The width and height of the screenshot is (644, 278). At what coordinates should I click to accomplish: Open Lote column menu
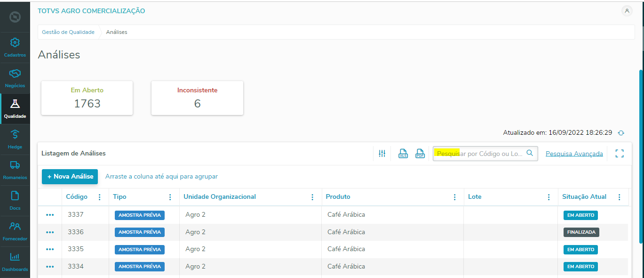(549, 197)
